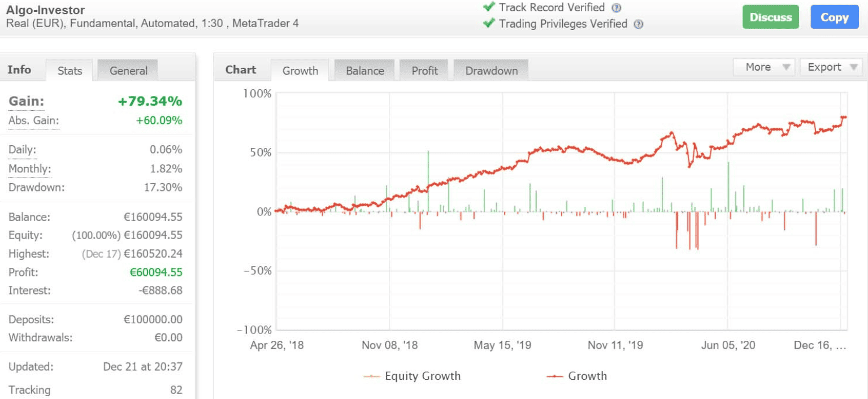The width and height of the screenshot is (868, 399).
Task: Click the Abs. Gain label
Action: point(33,120)
